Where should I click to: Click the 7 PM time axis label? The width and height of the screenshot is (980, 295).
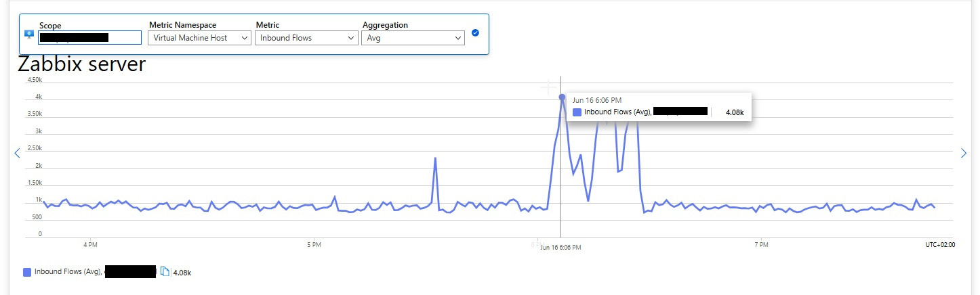point(761,244)
